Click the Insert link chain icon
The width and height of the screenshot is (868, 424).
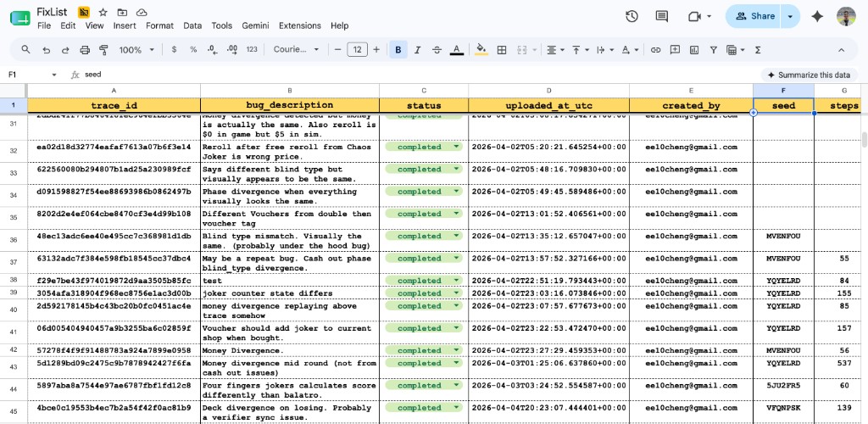click(x=655, y=50)
